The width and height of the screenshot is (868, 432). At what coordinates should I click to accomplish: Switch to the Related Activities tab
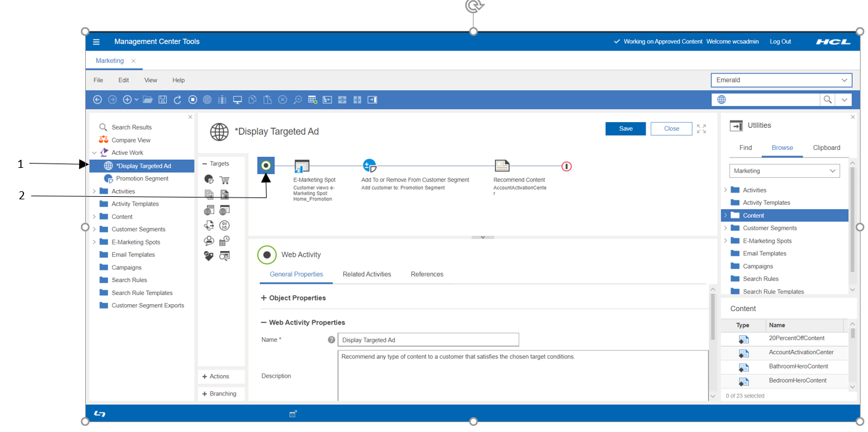(367, 274)
